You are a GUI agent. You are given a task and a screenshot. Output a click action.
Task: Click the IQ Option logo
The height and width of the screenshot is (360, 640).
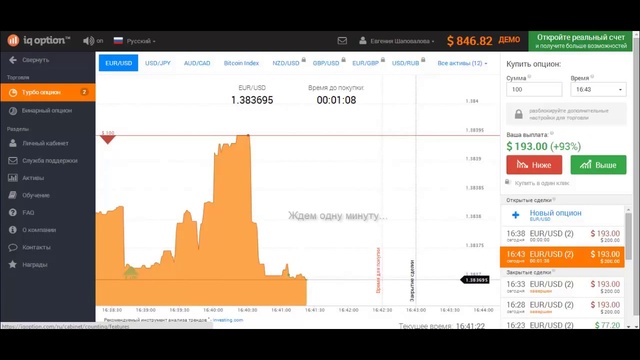point(38,40)
